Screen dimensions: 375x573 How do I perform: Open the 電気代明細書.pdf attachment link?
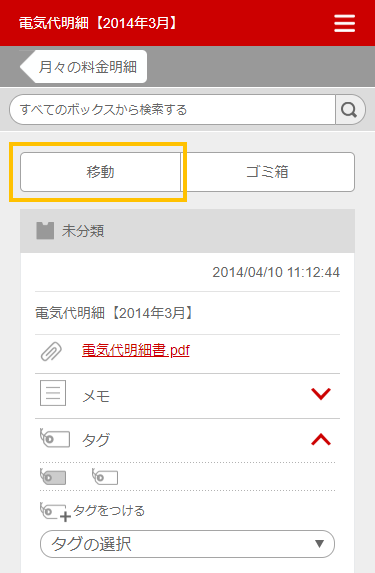[x=136, y=350]
